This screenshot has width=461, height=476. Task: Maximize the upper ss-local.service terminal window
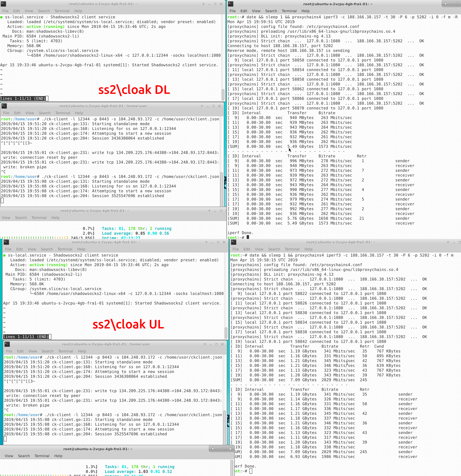tap(215, 4)
